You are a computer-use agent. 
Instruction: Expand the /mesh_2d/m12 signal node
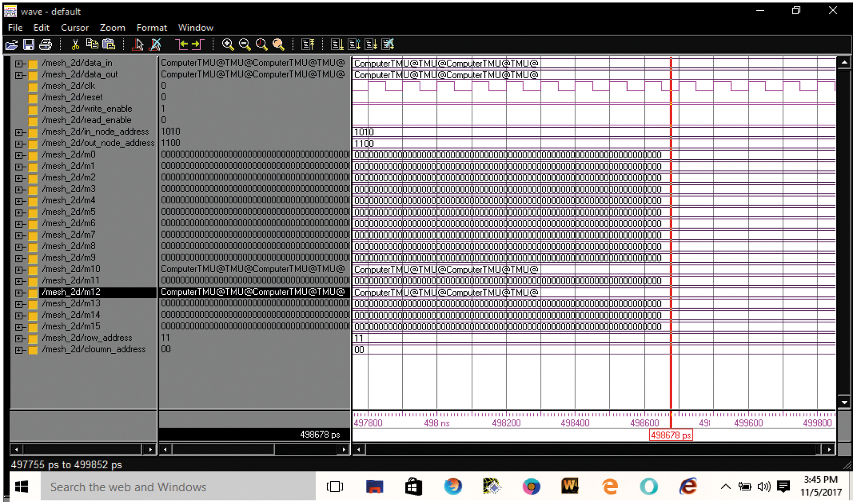18,292
